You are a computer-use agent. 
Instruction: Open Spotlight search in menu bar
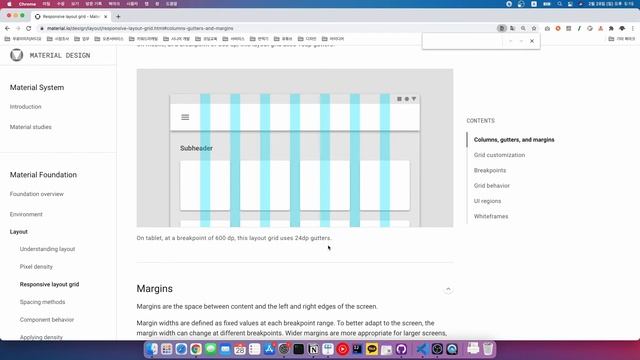point(560,4)
